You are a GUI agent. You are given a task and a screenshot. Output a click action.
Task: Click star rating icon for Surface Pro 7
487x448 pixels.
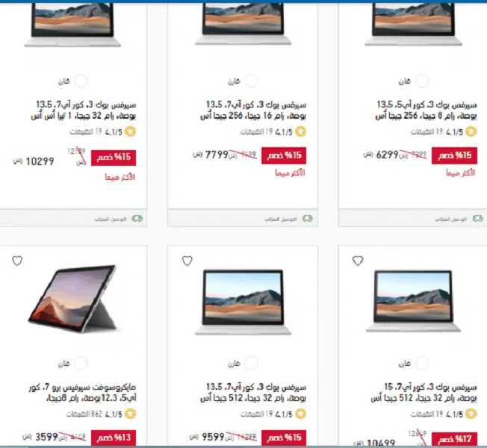tap(131, 414)
